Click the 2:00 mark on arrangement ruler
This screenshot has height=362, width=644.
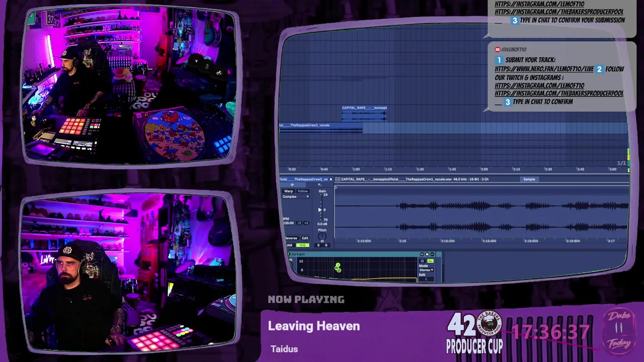[x=484, y=169]
